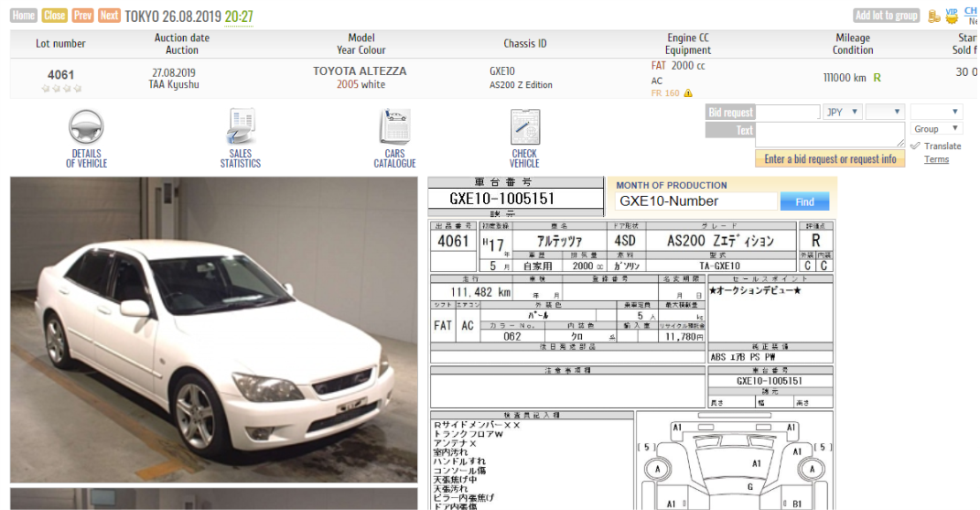Click the Engine CC Equipment column header
This screenshot has height=510, width=980.
coord(687,44)
